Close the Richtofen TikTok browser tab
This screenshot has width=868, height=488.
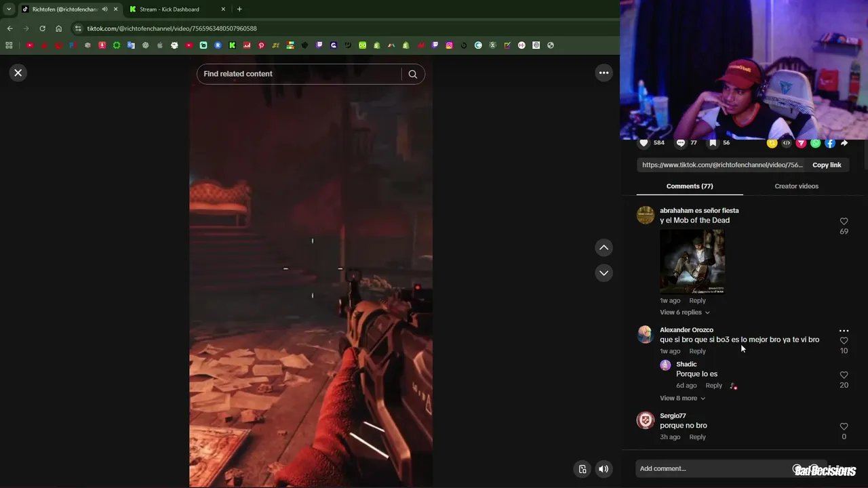115,9
